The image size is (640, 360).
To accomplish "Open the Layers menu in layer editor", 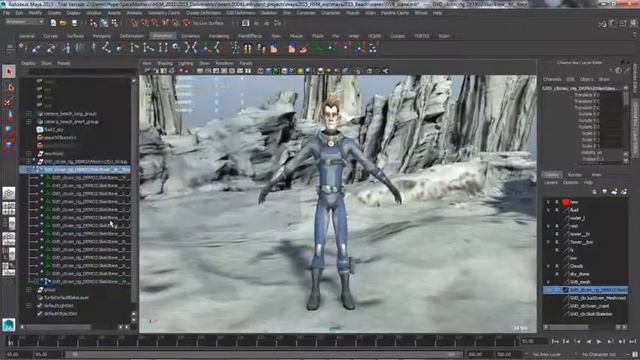I will tap(551, 183).
